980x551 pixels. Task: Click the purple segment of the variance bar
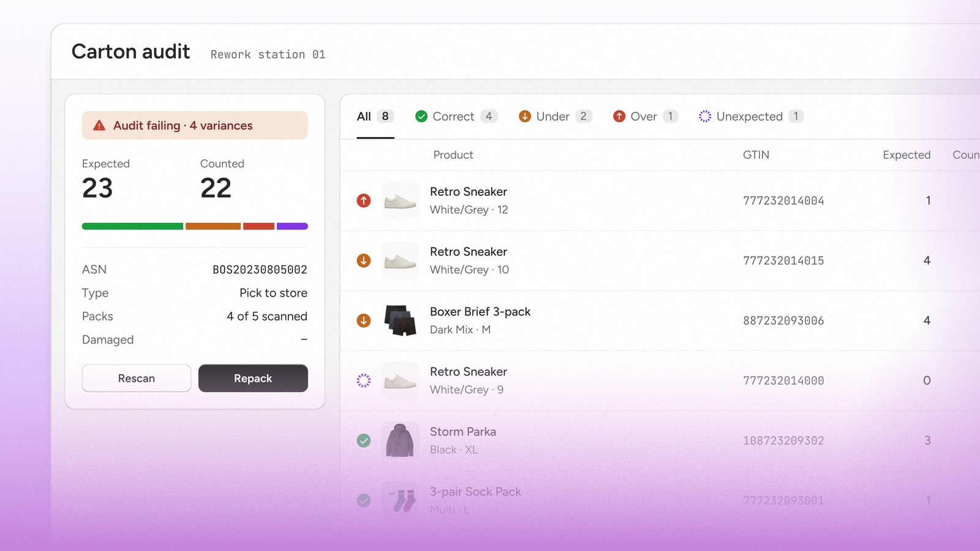292,227
